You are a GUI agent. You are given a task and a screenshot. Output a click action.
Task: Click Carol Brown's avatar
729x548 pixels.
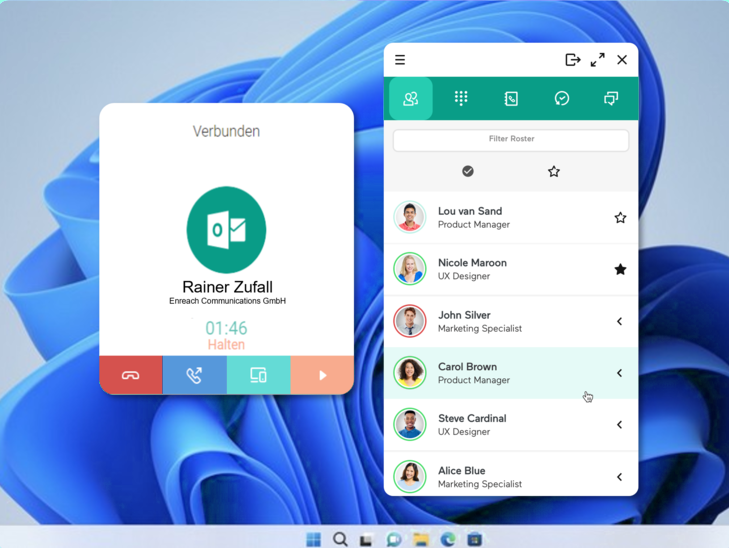[410, 372]
